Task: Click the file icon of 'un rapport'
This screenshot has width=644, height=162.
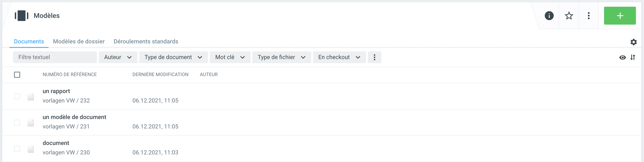Action: pyautogui.click(x=31, y=96)
